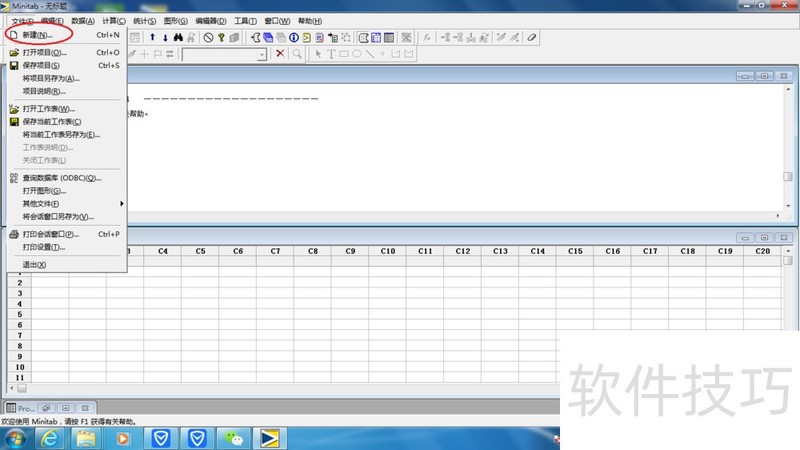Show the Session window via toolbar icon
Image resolution: width=800 pixels, height=450 pixels.
255,37
